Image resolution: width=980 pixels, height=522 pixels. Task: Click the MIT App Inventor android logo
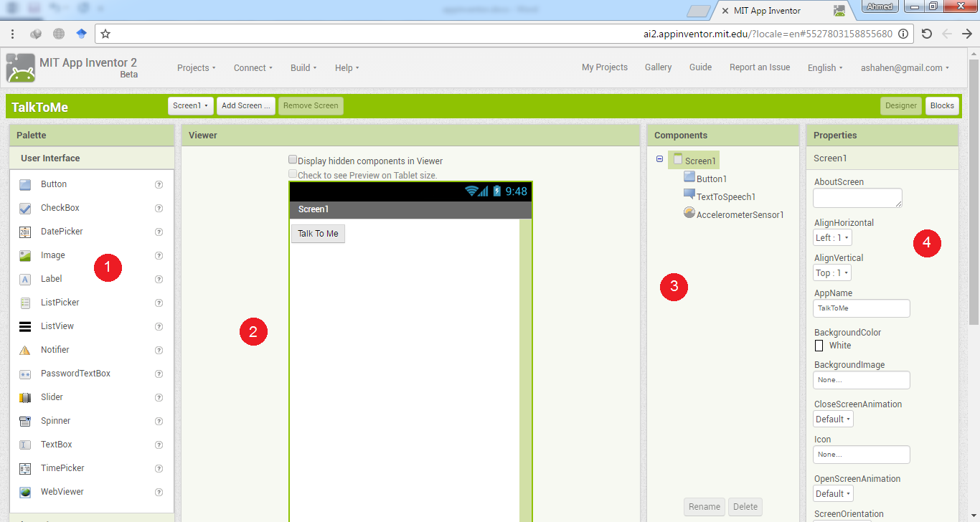[20, 68]
